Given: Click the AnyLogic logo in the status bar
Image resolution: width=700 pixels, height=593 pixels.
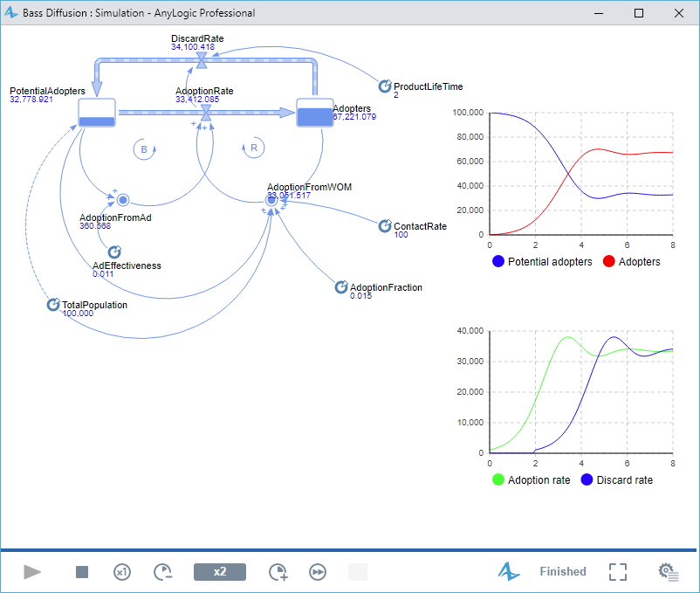Looking at the screenshot, I should tap(509, 571).
